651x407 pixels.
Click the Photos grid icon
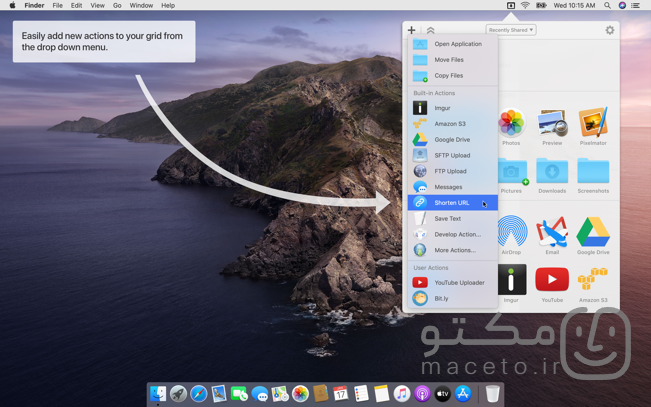(511, 123)
